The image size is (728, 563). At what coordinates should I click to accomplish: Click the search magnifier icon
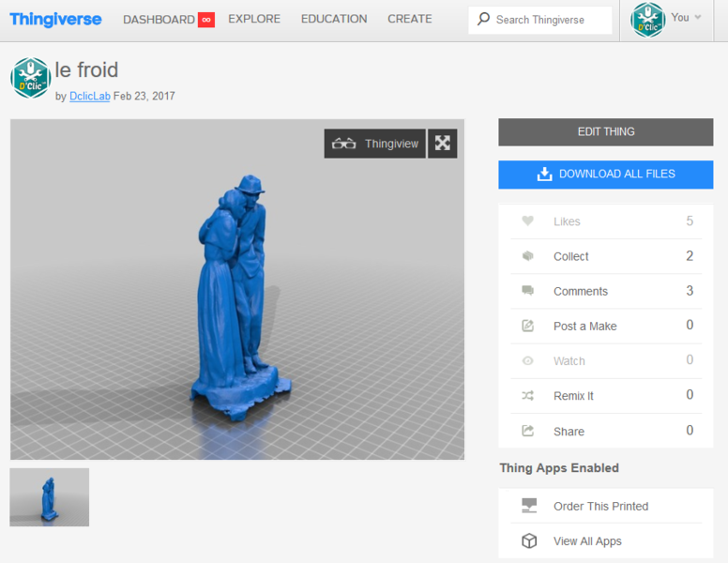tap(483, 19)
